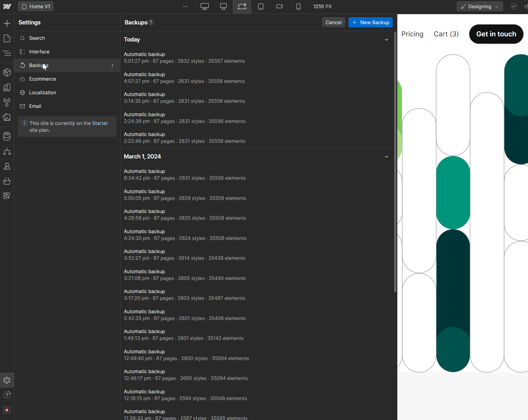Select the 12:49:40 pm automatic backup
Image resolution: width=528 pixels, height=420 pixels.
[x=257, y=355]
